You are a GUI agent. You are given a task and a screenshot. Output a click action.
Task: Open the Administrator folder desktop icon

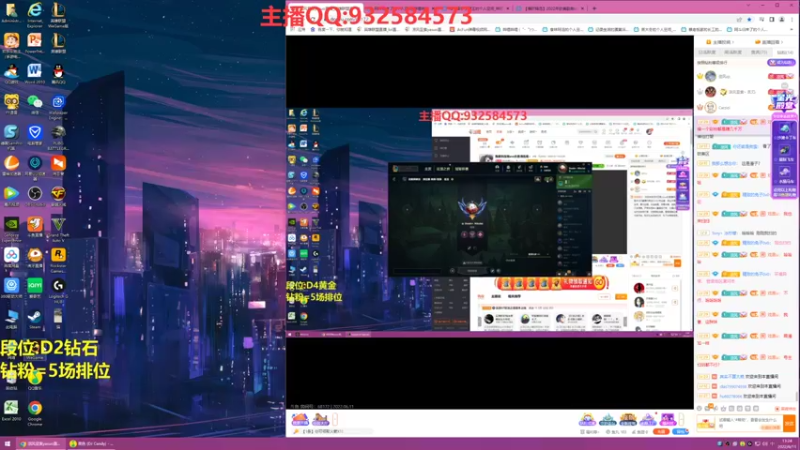click(x=11, y=12)
